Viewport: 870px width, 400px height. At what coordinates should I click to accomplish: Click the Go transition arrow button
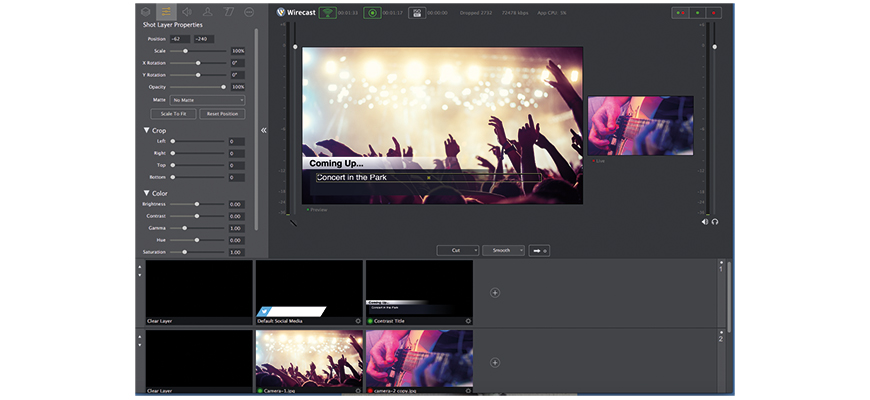[x=540, y=250]
